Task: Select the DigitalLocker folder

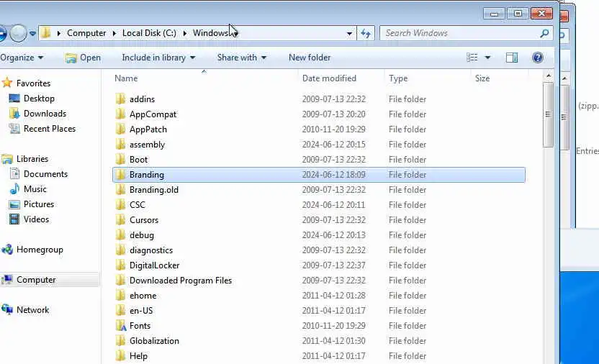Action: pos(154,265)
